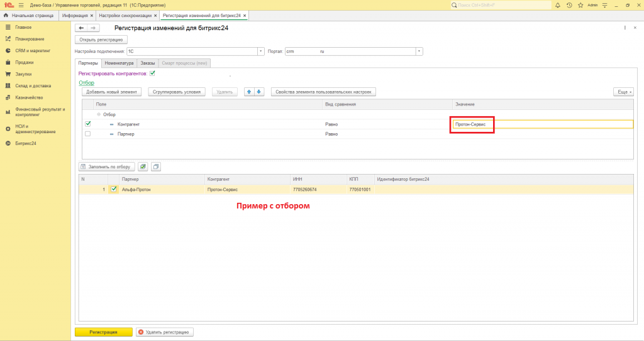Select the Заказы tab

coord(147,63)
